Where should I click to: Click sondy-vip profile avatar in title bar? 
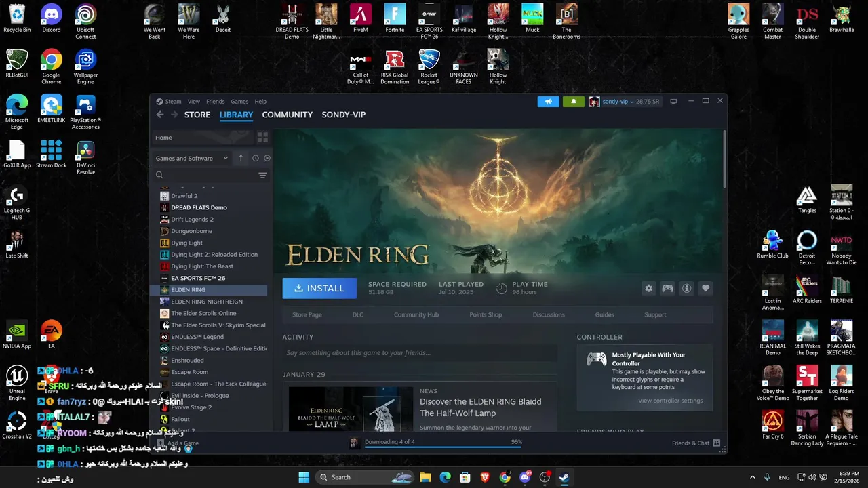(594, 102)
